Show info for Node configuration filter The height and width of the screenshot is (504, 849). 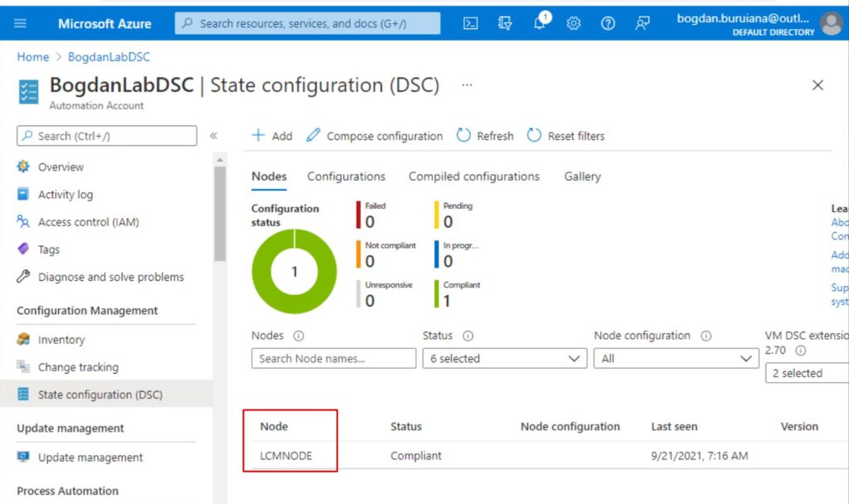(706, 336)
